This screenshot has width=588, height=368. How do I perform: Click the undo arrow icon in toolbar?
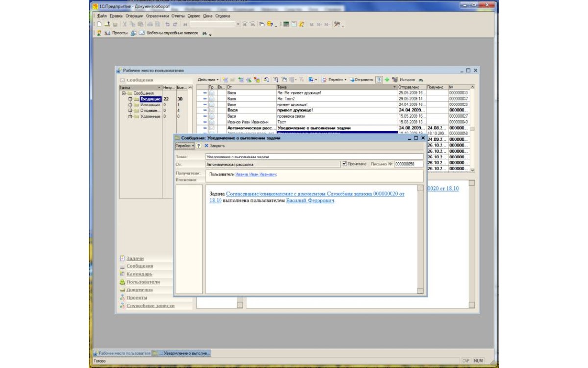pyautogui.click(x=168, y=24)
